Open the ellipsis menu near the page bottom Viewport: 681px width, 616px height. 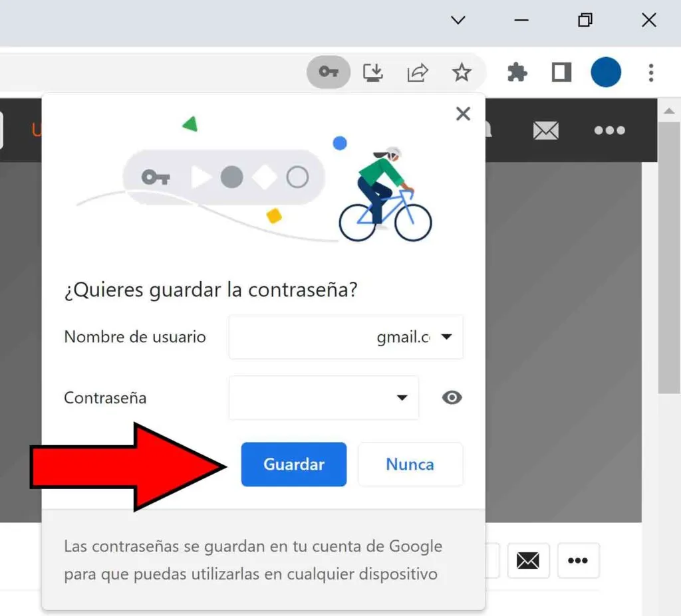[x=578, y=560]
